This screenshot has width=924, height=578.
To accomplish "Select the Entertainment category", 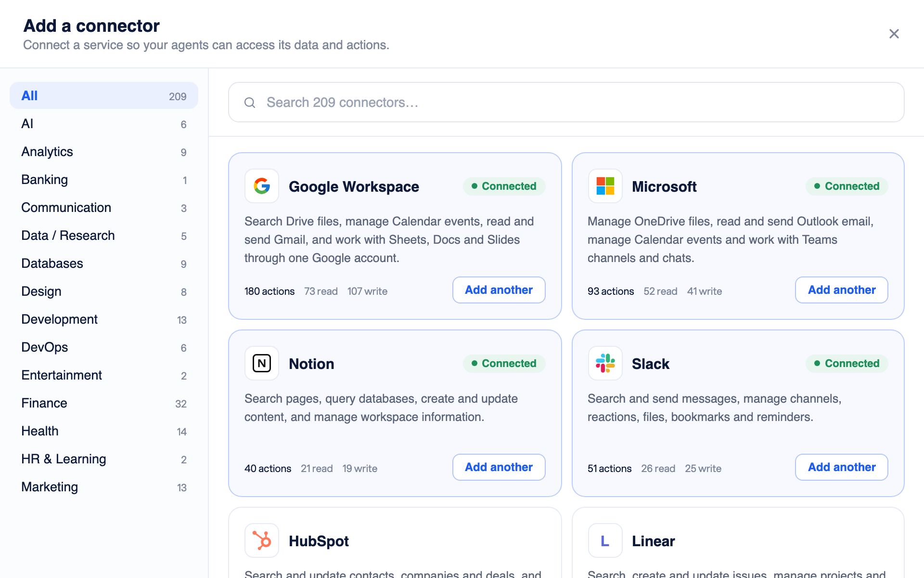I will click(104, 375).
